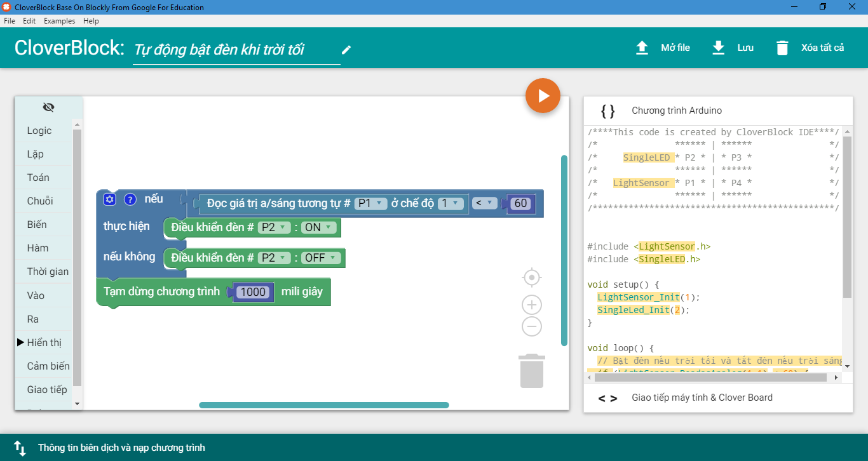Click the code line void loop() {
The image size is (868, 461).
pos(621,348)
